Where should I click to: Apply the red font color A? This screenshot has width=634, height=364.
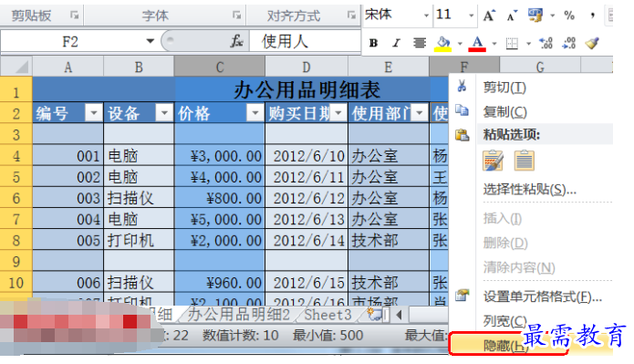tap(477, 43)
